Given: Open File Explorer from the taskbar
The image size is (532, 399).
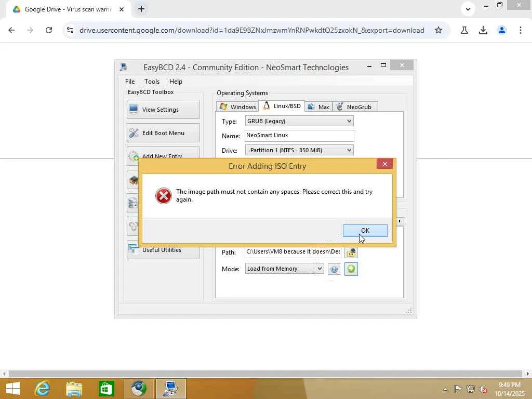Looking at the screenshot, I should tap(74, 389).
